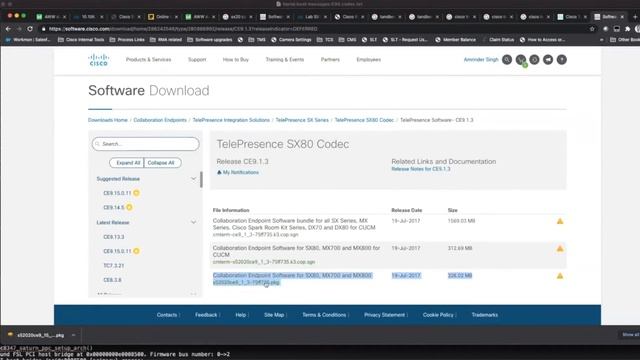The width and height of the screenshot is (640, 360).
Task: Click magnifier icon inside sidebar search box
Action: (98, 144)
